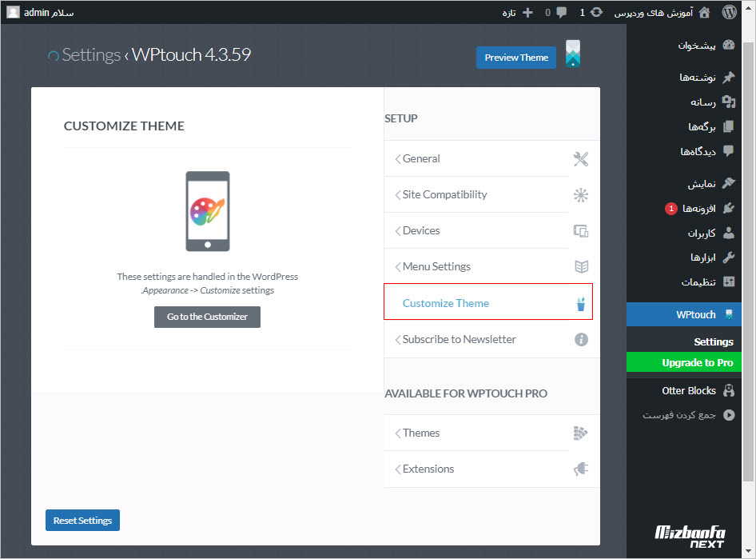Image resolution: width=756 pixels, height=559 pixels.
Task: Open WPtouch Settings submenu link
Action: [714, 342]
